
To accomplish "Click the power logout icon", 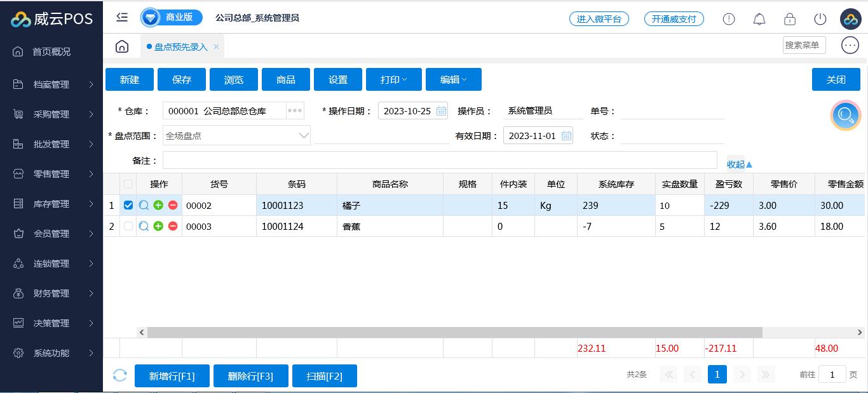I will pos(820,19).
